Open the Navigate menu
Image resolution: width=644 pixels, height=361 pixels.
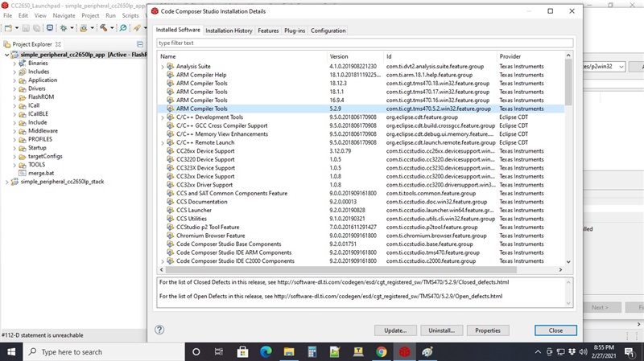click(x=64, y=15)
